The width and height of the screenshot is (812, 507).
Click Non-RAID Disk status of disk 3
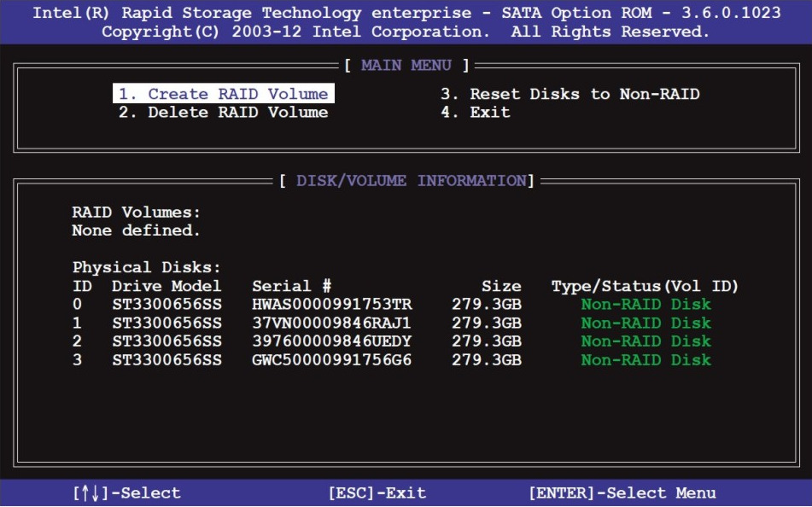click(646, 360)
